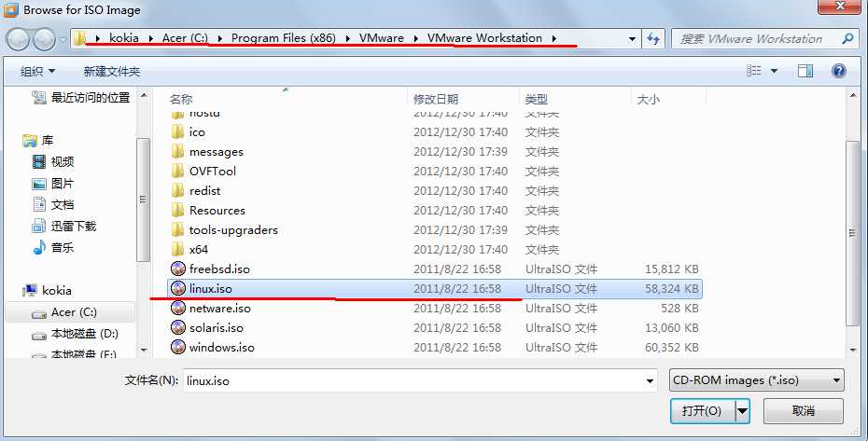Click the Program Files (x86) breadcrumb
This screenshot has height=441, width=868.
[284, 38]
